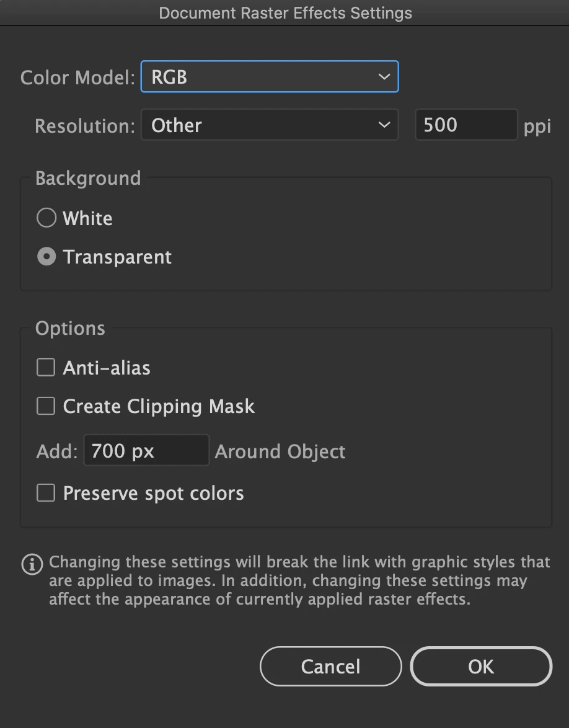Select the White background radio button
The image size is (569, 728).
click(46, 218)
